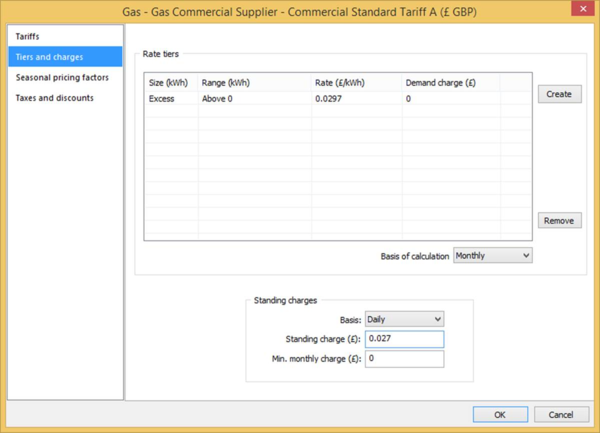Click the Demand charge (£) column header
This screenshot has height=433, width=600.
[x=450, y=82]
